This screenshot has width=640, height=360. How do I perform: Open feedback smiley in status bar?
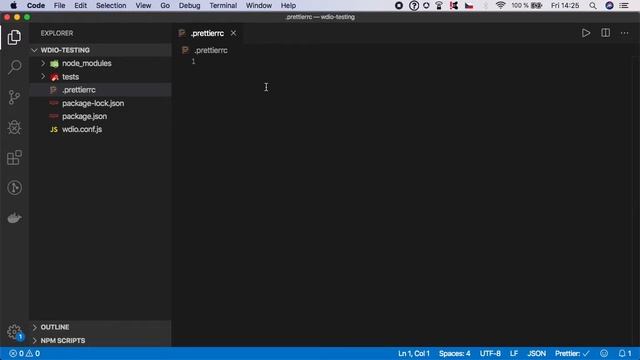click(x=604, y=353)
